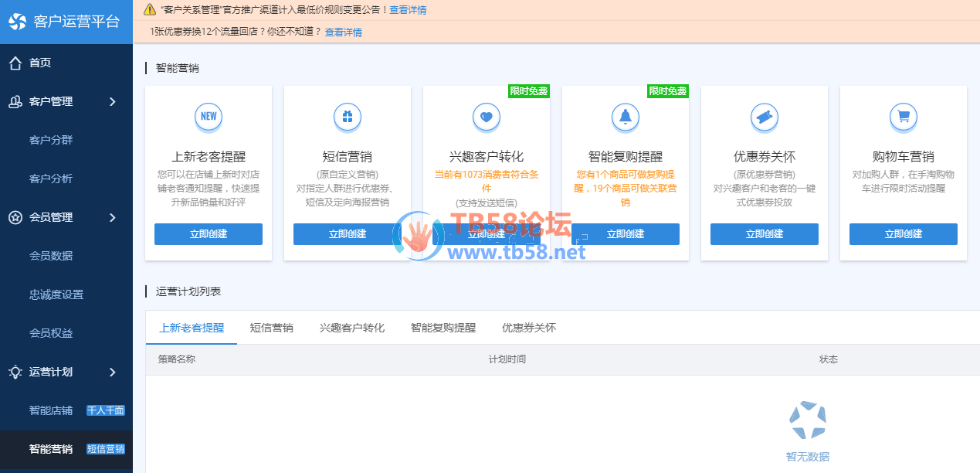The width and height of the screenshot is (980, 473).
Task: Toggle the 运营计划 chevron
Action: click(113, 372)
